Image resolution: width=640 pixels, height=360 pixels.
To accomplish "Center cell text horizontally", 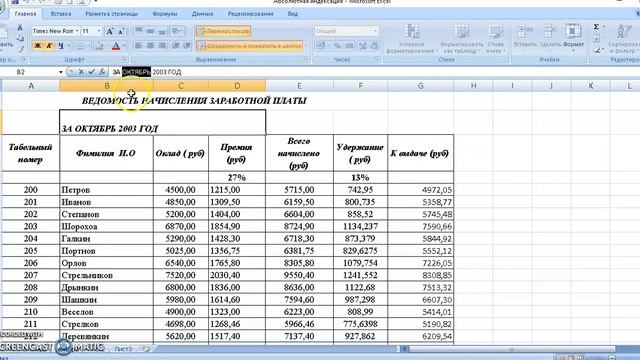I will 150,46.
